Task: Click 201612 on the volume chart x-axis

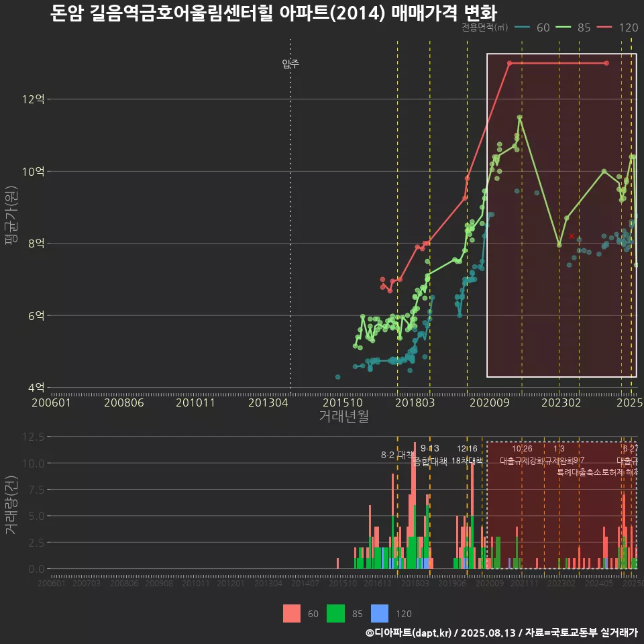Action: (378, 583)
